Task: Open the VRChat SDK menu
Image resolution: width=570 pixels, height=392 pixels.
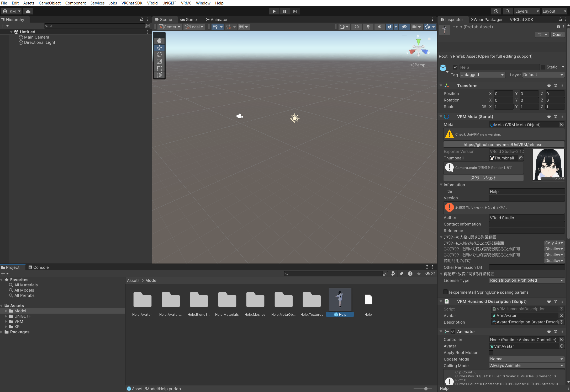Action: [132, 3]
